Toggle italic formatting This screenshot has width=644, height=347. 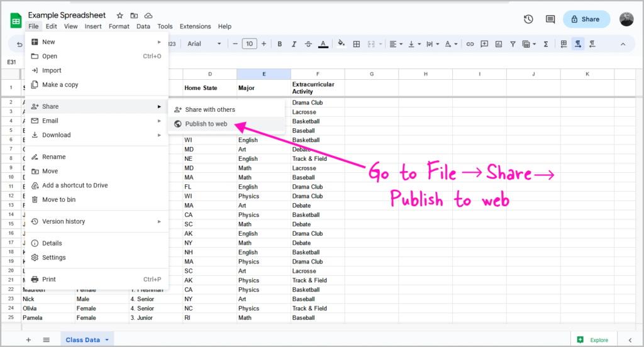(x=294, y=44)
